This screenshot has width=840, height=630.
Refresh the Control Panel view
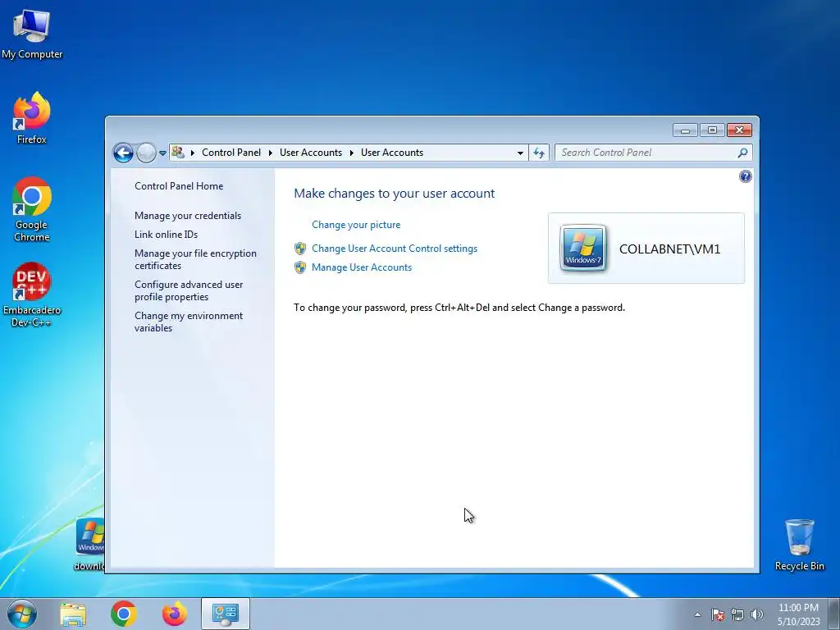(539, 153)
